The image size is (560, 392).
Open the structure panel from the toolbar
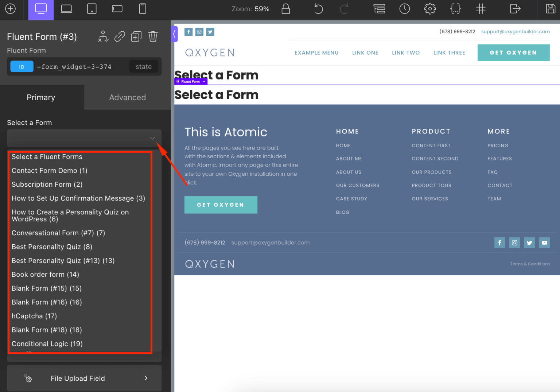click(x=379, y=9)
